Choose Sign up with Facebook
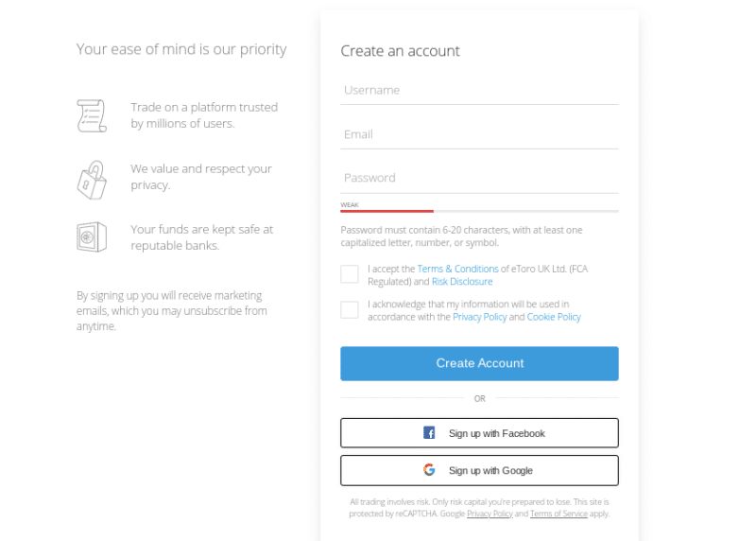The image size is (756, 541). (x=479, y=433)
